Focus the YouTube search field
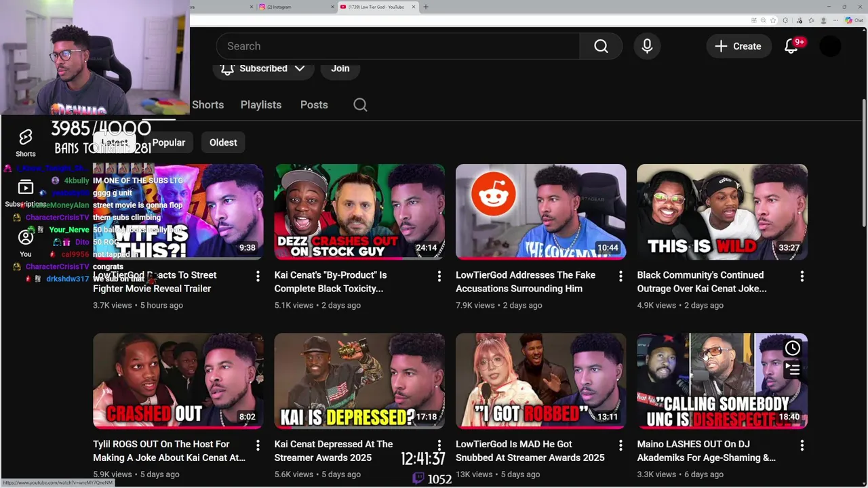 (x=398, y=46)
